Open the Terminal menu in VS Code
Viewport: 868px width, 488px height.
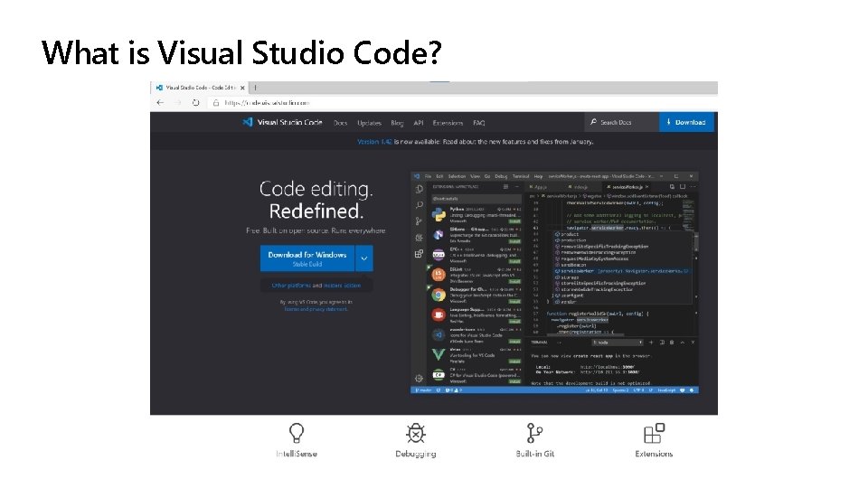521,176
